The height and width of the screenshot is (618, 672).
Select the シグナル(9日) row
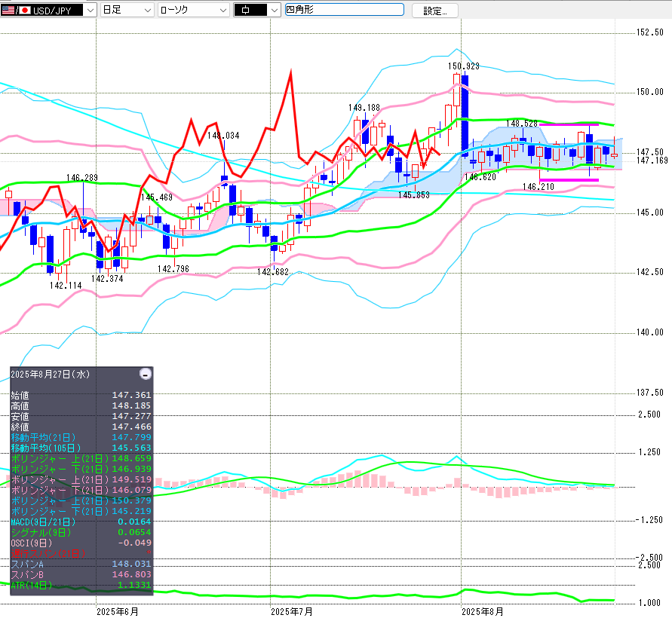point(81,532)
